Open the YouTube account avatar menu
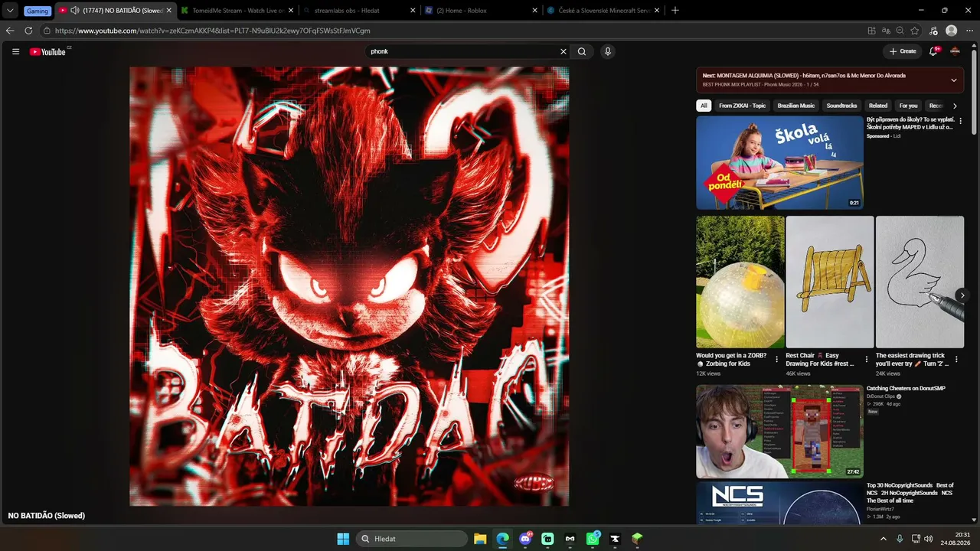 955,51
